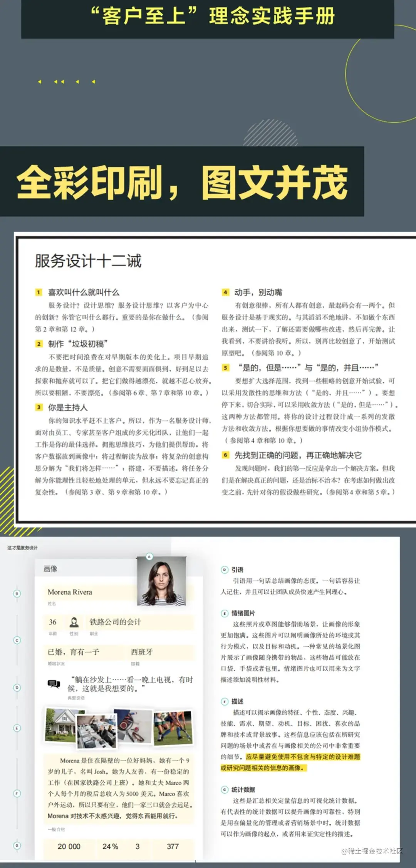Click the statistic 377
The width and height of the screenshot is (416, 868).
[x=173, y=846]
